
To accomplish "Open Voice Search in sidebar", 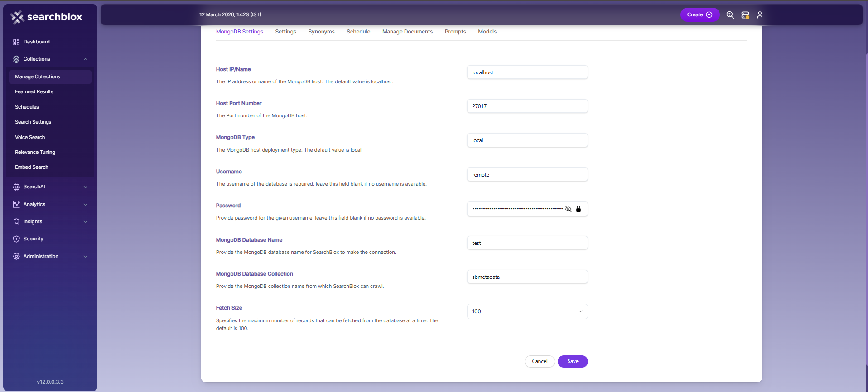I will (x=30, y=138).
